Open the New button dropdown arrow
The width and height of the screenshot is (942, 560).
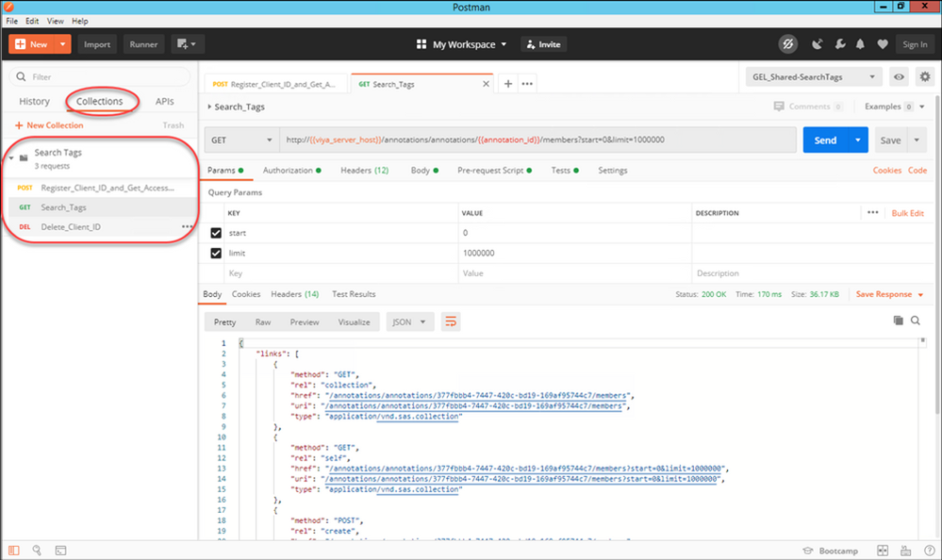pyautogui.click(x=62, y=44)
